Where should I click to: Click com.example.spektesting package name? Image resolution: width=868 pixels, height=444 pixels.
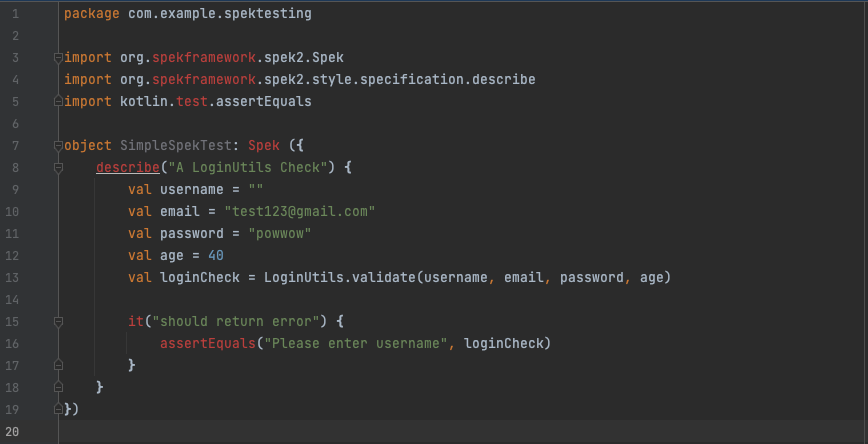(x=220, y=14)
